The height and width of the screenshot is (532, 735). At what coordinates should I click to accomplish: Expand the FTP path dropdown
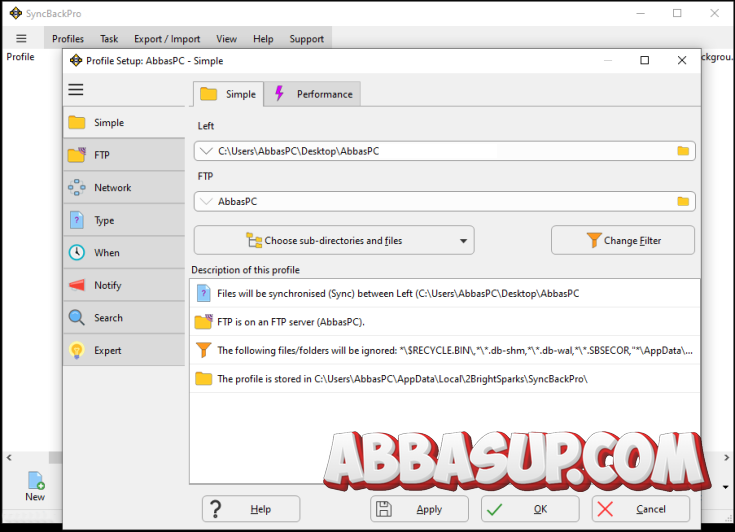click(x=206, y=201)
